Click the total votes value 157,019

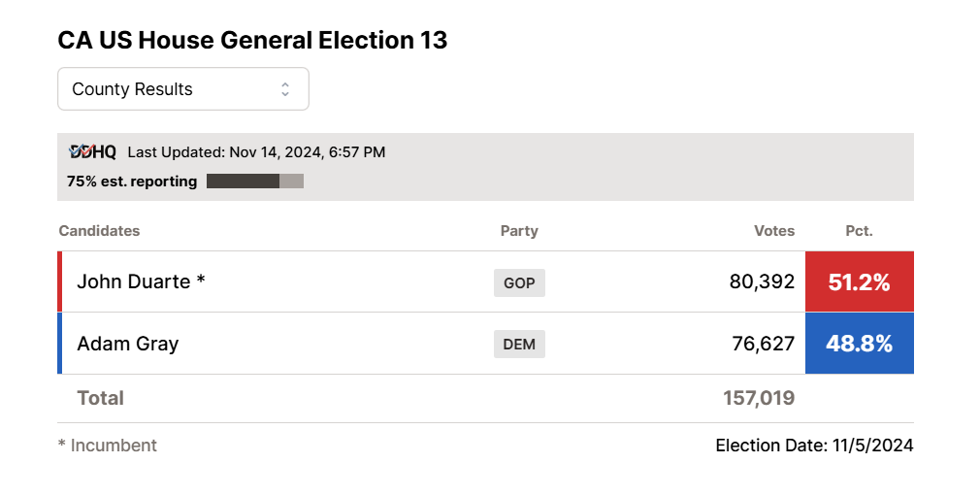click(759, 398)
